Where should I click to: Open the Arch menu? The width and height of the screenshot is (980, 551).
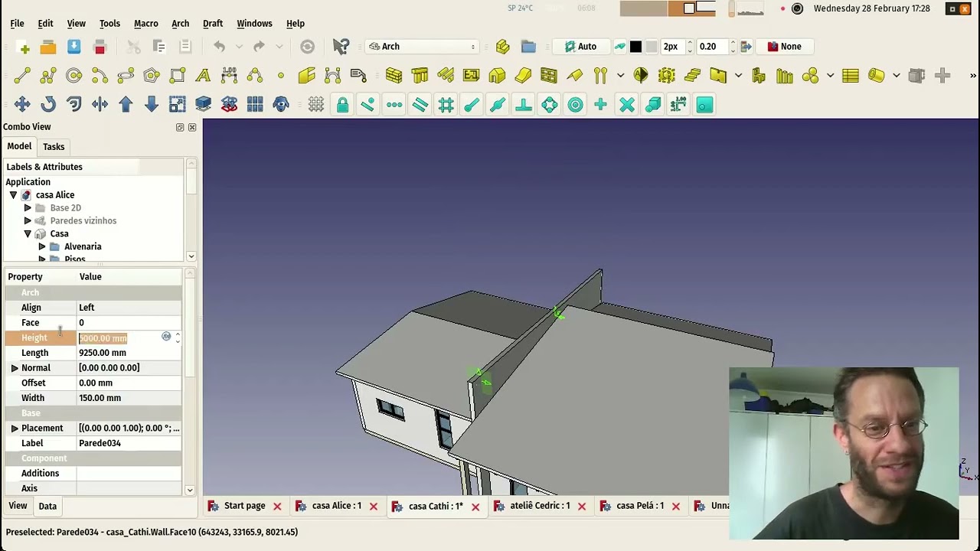pyautogui.click(x=180, y=24)
